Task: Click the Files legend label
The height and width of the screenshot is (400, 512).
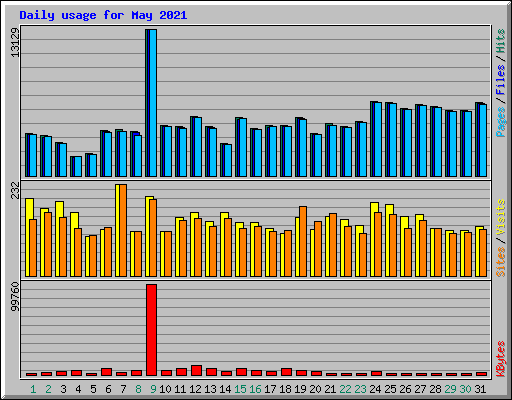Action: (x=501, y=79)
